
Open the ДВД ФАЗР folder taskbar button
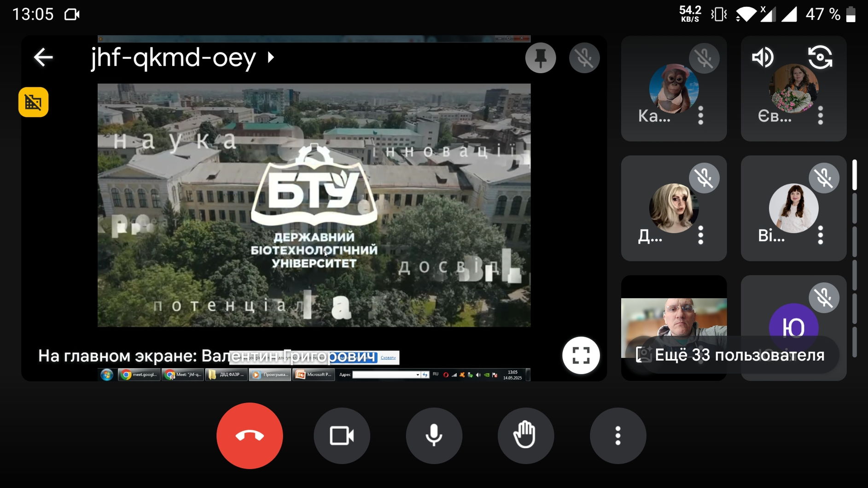click(x=226, y=375)
